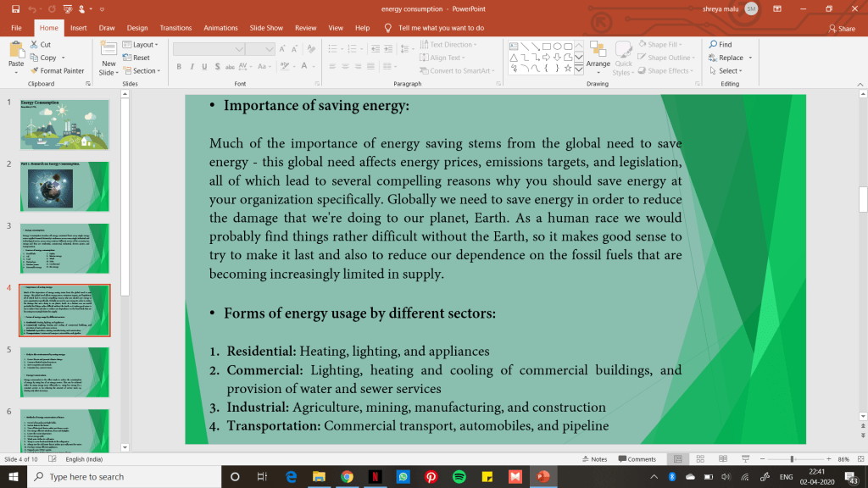Screen dimensions: 868x488
Task: Fit slide to current window
Action: click(858, 459)
